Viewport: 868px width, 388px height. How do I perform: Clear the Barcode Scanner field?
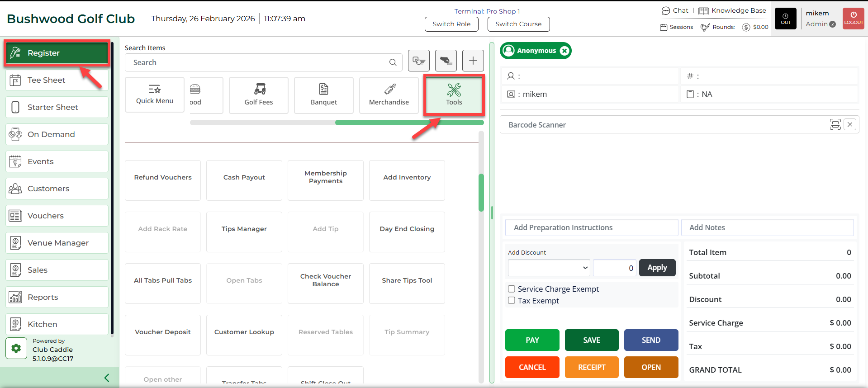(x=850, y=124)
